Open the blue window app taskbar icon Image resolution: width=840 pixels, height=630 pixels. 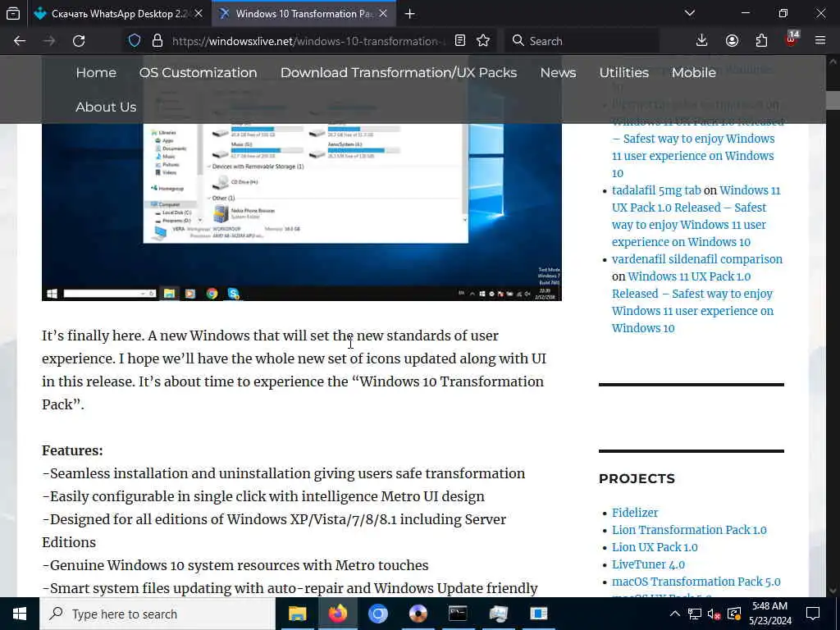(x=538, y=614)
